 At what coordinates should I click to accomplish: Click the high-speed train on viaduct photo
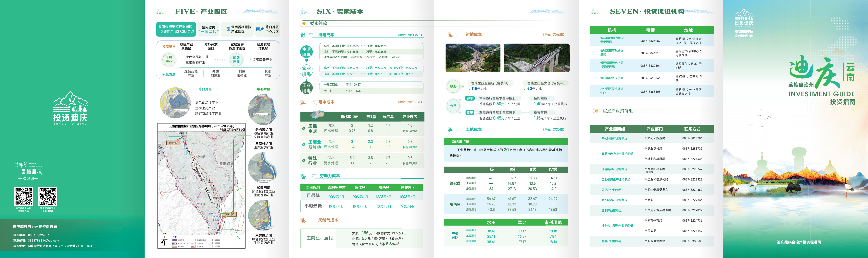[536, 58]
